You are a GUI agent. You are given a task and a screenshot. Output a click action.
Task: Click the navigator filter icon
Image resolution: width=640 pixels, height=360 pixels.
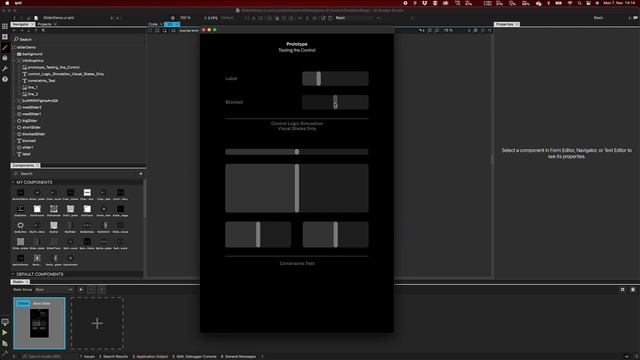click(43, 31)
